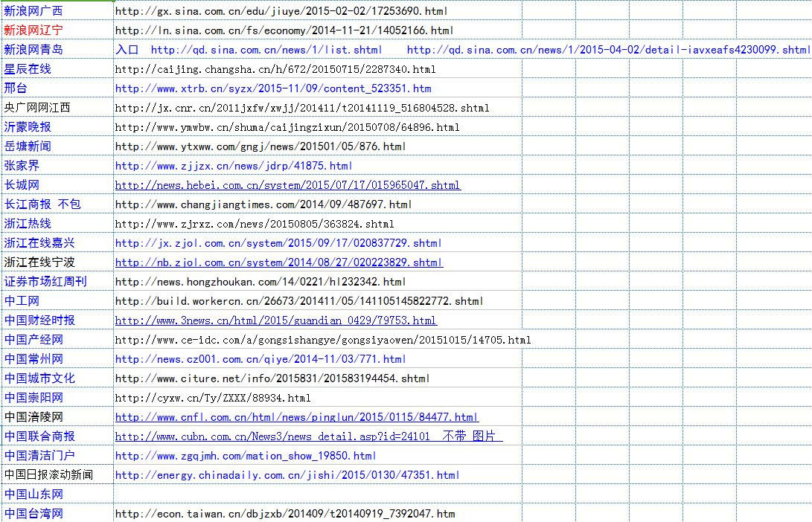Click the www.zjjzx.cn URL cell

click(318, 165)
